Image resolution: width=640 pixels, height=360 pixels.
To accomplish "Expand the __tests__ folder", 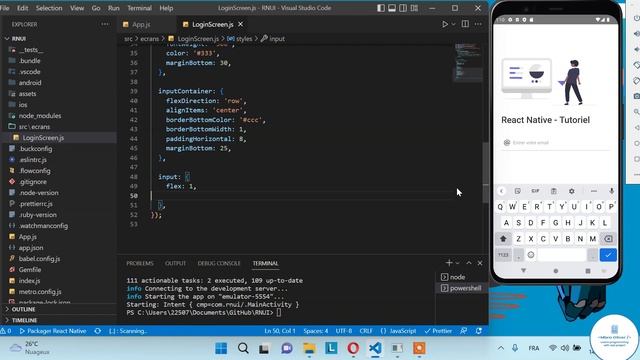I will [31, 50].
